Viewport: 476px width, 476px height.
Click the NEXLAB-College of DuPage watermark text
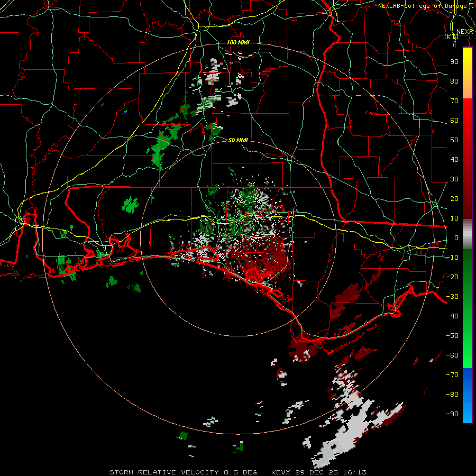click(x=426, y=6)
